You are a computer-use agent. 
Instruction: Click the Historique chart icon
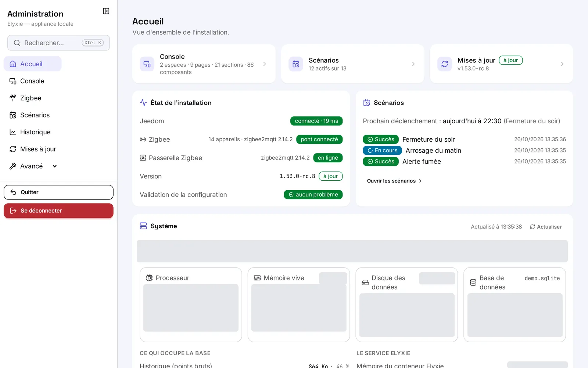(x=13, y=132)
